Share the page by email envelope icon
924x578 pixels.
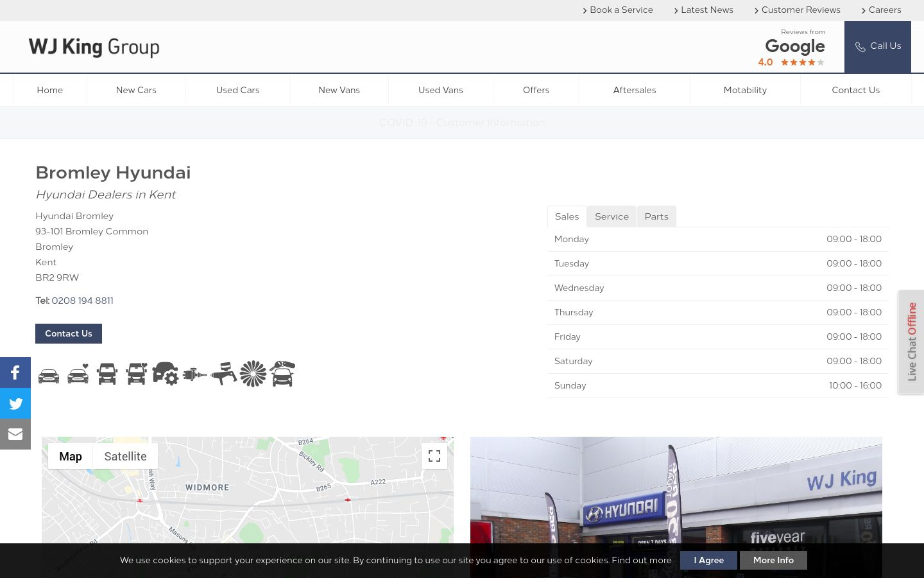(15, 434)
